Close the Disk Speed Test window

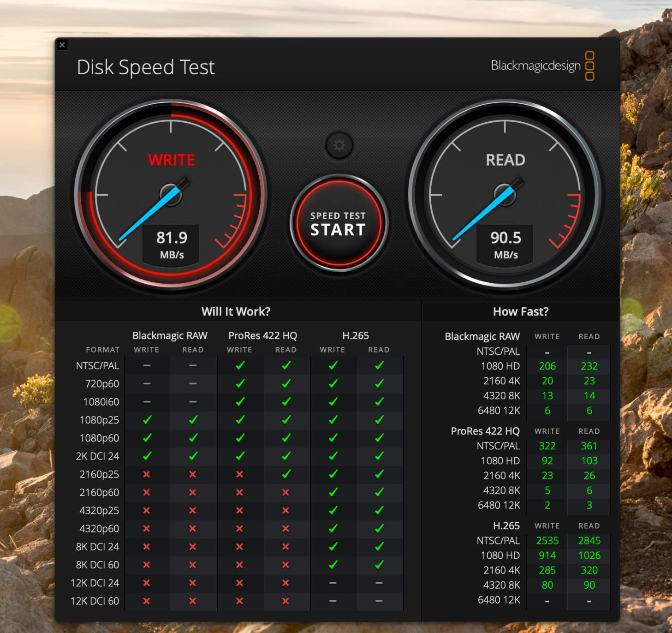pos(62,45)
